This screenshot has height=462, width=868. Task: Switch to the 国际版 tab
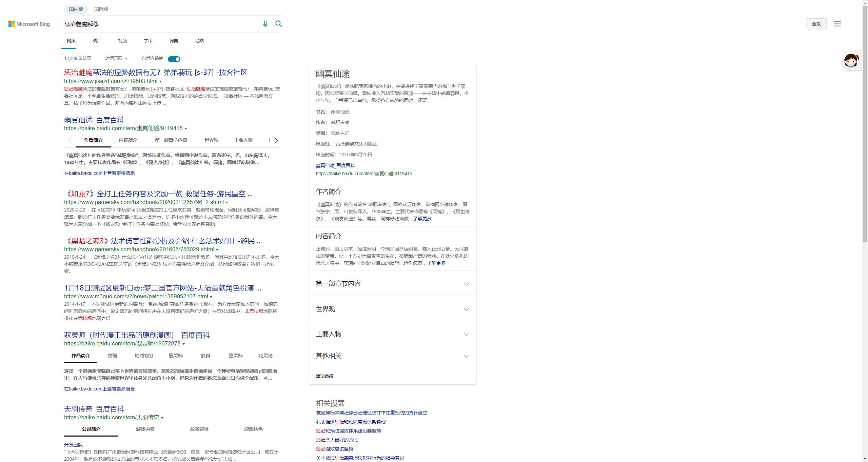pyautogui.click(x=101, y=9)
